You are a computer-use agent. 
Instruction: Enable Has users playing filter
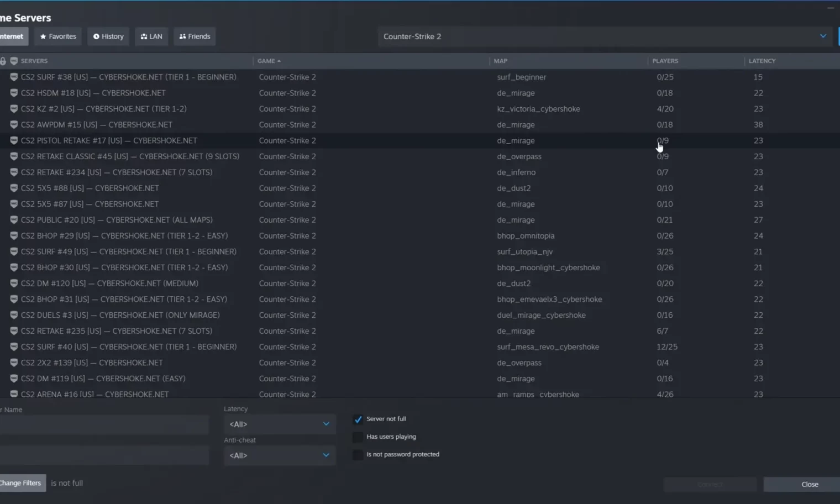pos(358,437)
